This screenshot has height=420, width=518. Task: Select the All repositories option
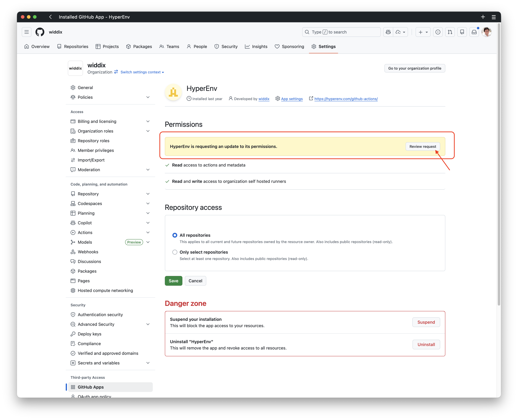click(x=175, y=235)
